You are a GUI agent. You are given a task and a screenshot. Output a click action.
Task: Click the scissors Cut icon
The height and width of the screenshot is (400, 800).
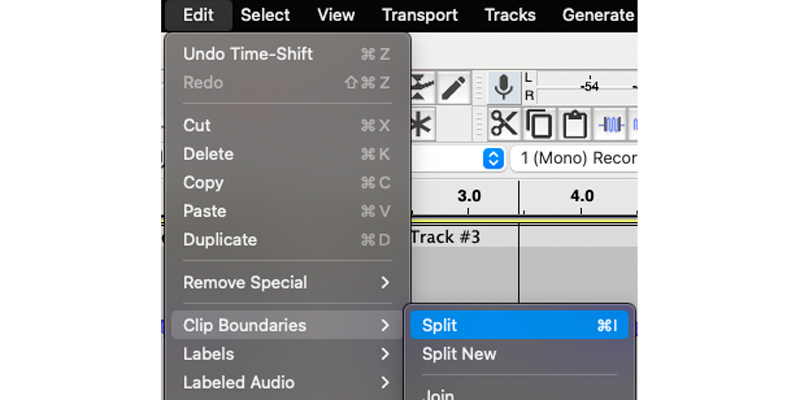pos(504,124)
